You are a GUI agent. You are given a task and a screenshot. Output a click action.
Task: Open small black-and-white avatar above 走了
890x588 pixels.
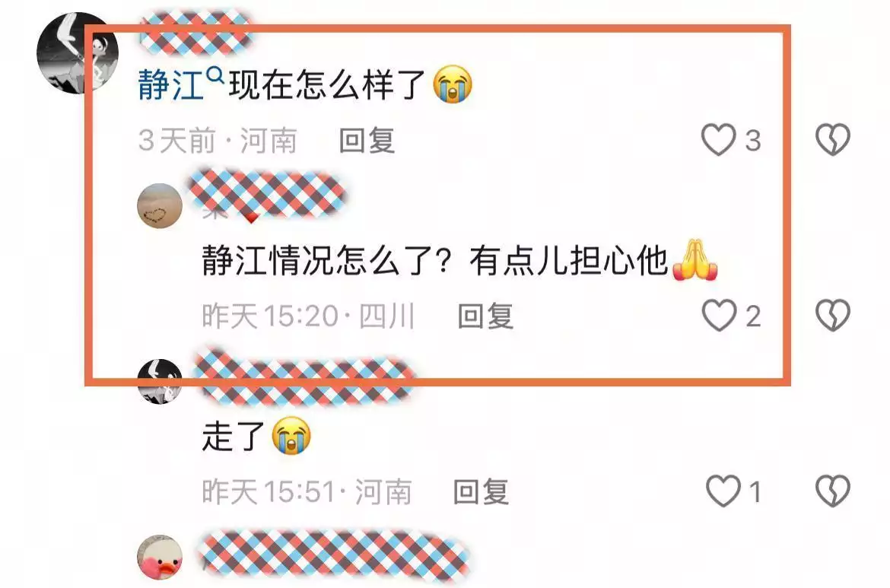pyautogui.click(x=160, y=381)
